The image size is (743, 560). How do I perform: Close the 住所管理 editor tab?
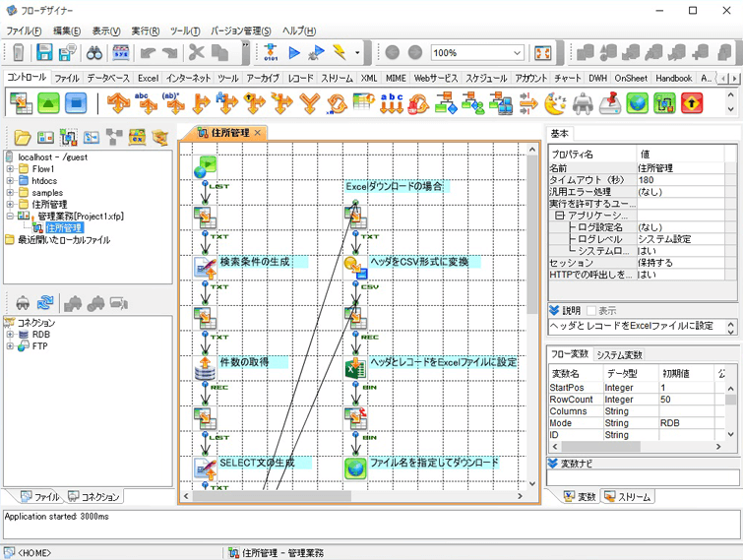coord(258,133)
